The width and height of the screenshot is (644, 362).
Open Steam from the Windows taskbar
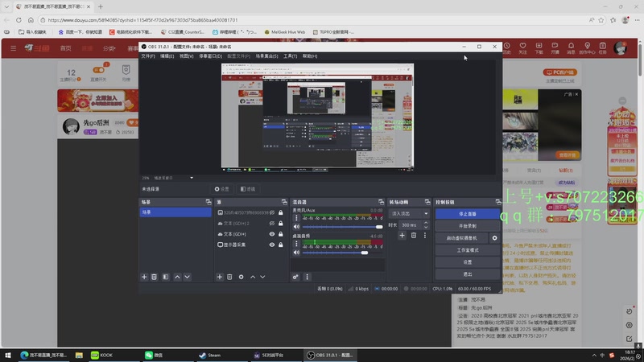pos(210,355)
